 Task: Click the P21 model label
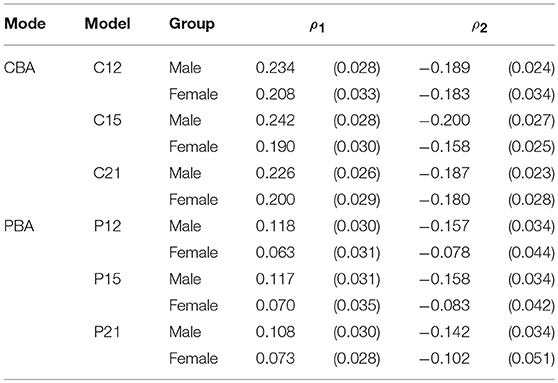[x=107, y=332]
